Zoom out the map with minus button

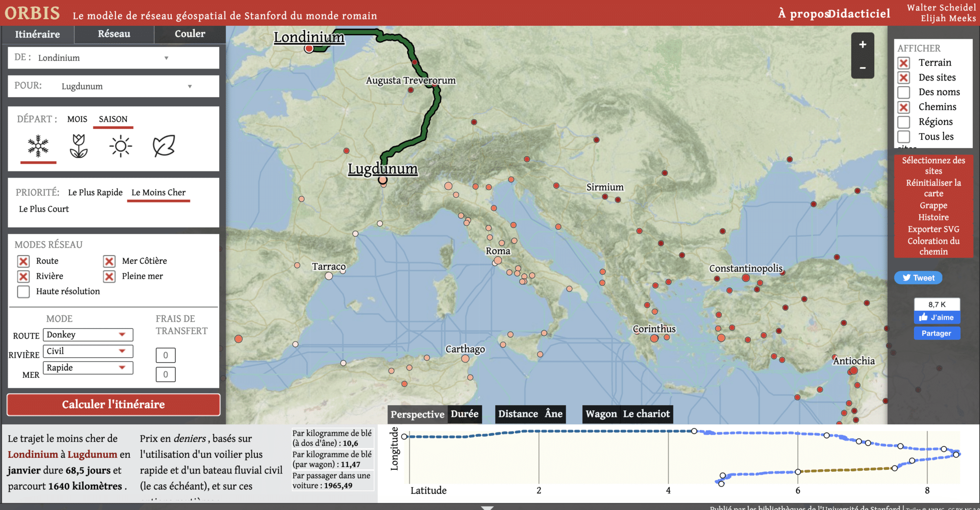pyautogui.click(x=862, y=68)
